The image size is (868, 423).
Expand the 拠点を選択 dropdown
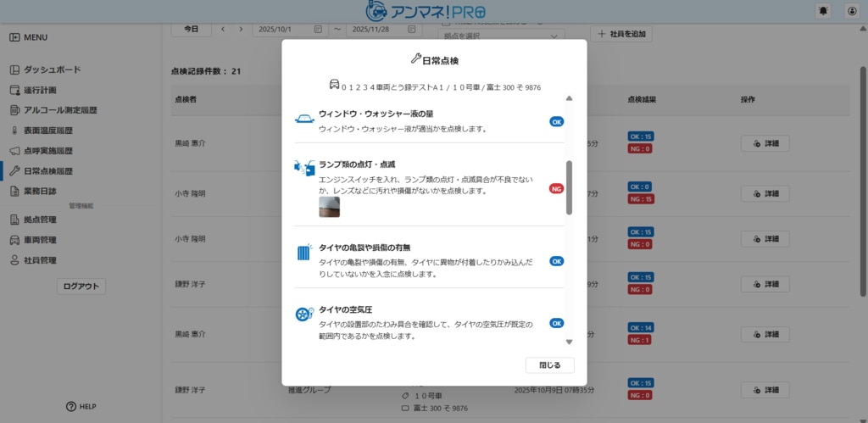501,36
